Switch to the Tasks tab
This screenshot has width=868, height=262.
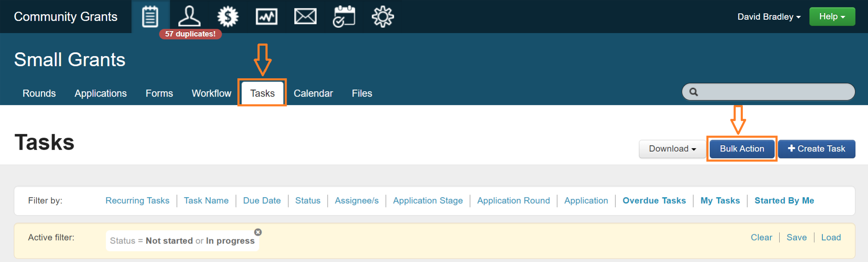[262, 93]
